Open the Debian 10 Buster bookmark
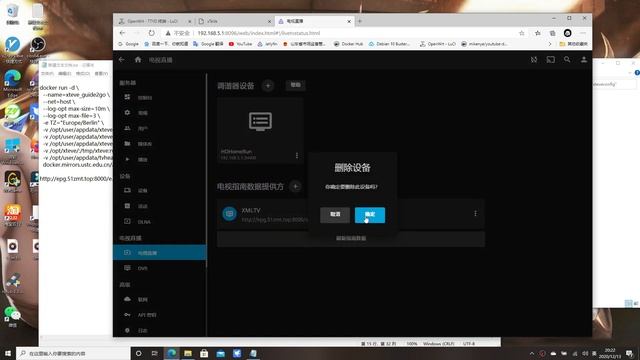The image size is (640, 360). point(389,44)
